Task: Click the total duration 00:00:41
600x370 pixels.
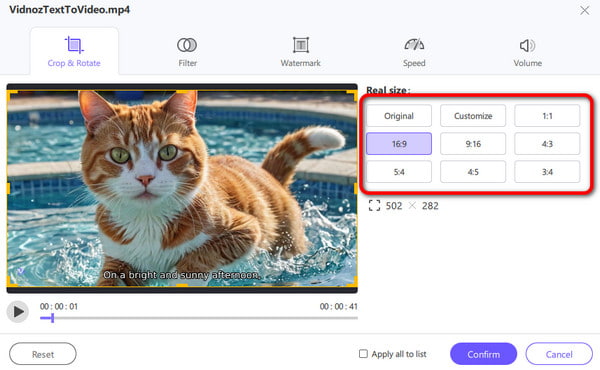Action: pyautogui.click(x=338, y=306)
